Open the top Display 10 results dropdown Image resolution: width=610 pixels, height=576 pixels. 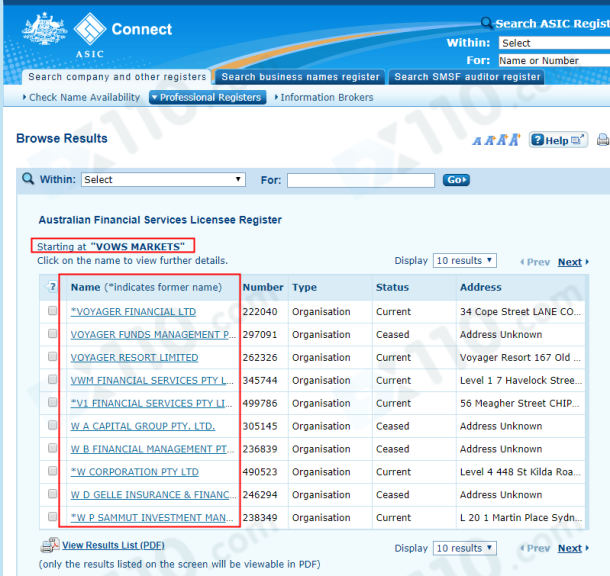click(x=465, y=261)
